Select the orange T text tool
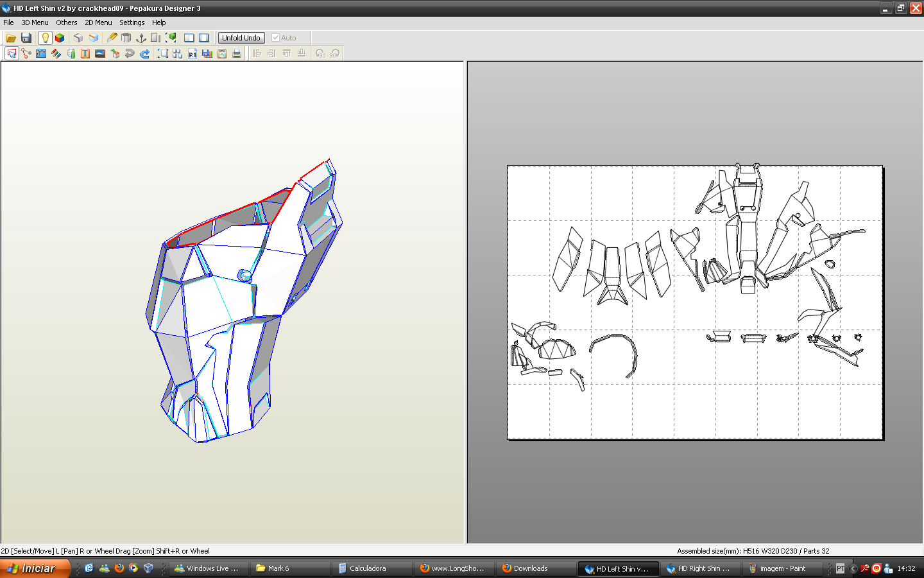This screenshot has width=924, height=578. [x=85, y=53]
